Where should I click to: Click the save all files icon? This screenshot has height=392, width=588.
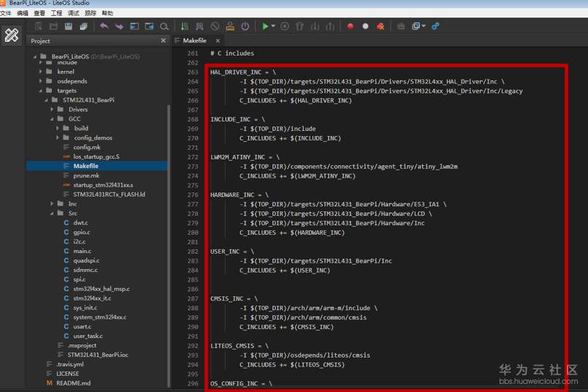(83, 26)
